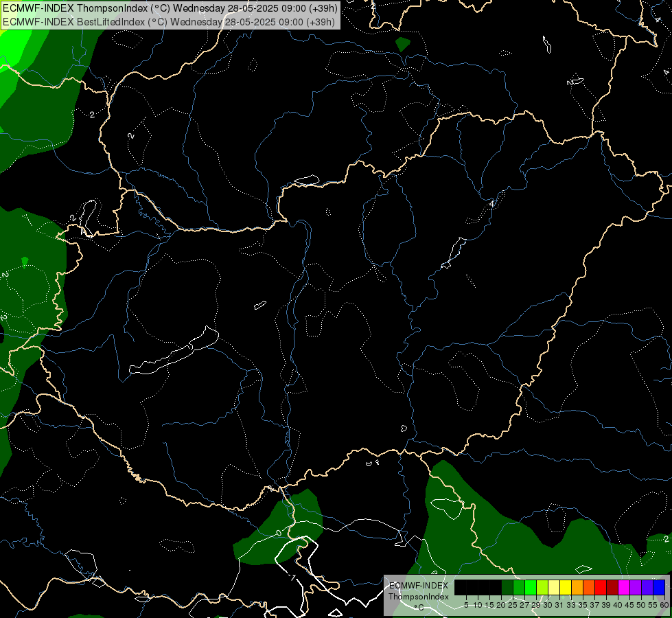Select the magenta 40–45 legend swatch

pos(624,587)
